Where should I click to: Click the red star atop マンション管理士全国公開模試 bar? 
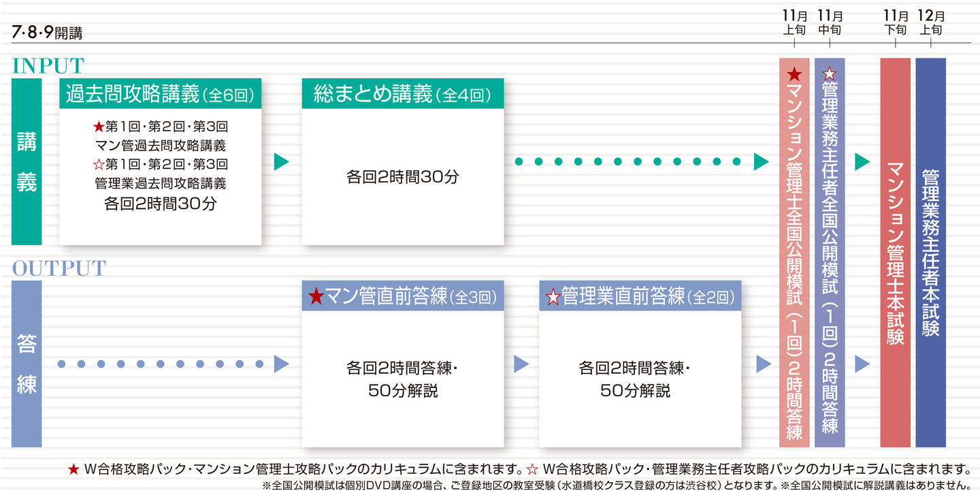[794, 74]
